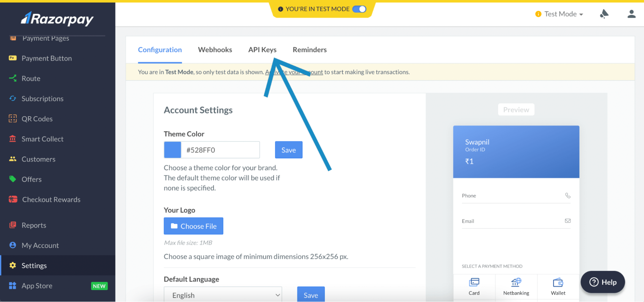
Task: Click 'Max file size: 1MB' text
Action: pos(188,243)
